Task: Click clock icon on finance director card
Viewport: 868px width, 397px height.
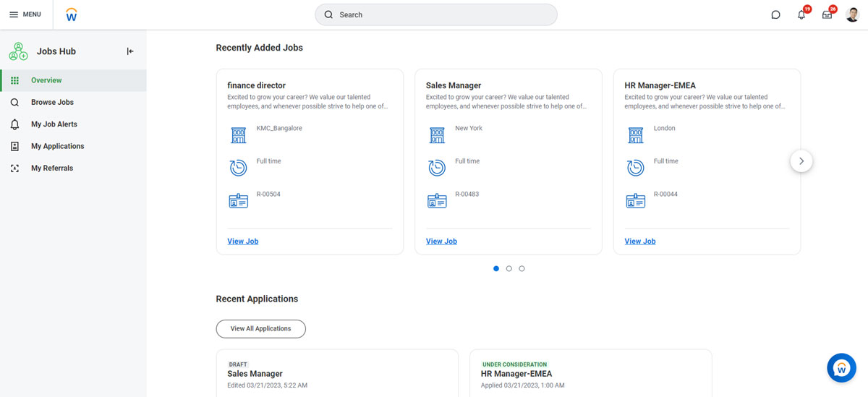Action: [238, 168]
